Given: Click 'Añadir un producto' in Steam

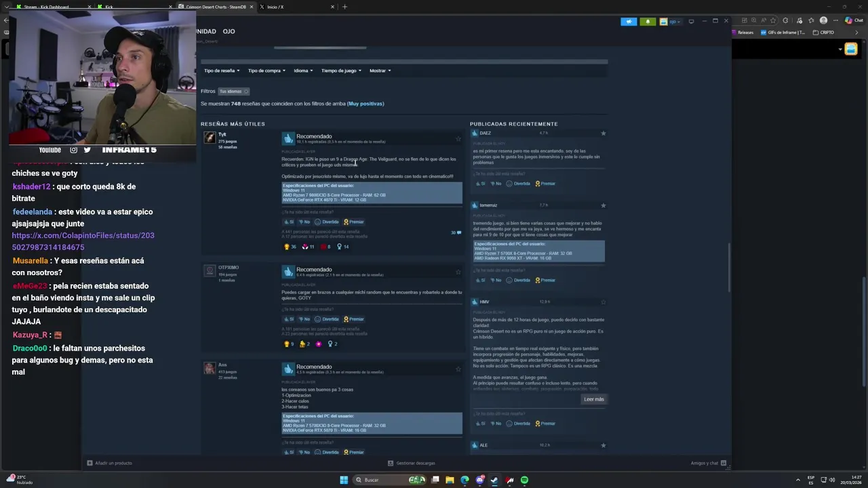Looking at the screenshot, I should (x=110, y=463).
